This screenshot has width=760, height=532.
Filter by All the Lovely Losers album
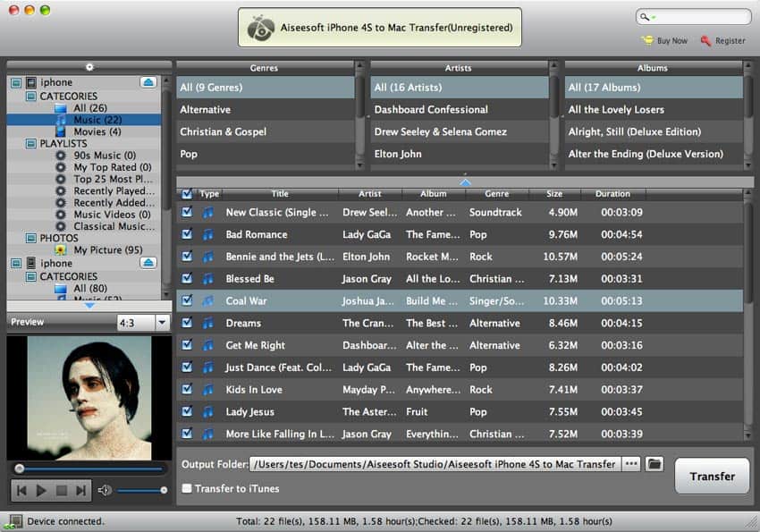[654, 109]
